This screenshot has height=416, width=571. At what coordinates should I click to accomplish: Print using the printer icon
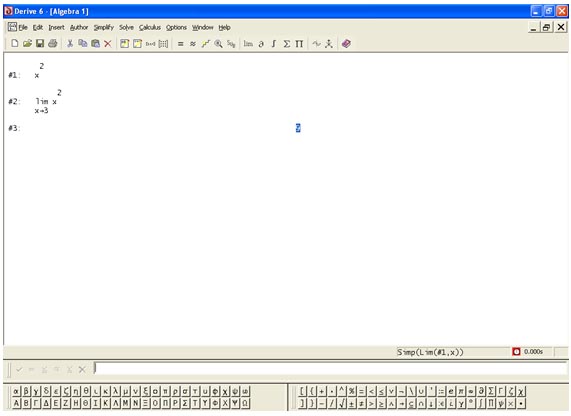[x=52, y=44]
